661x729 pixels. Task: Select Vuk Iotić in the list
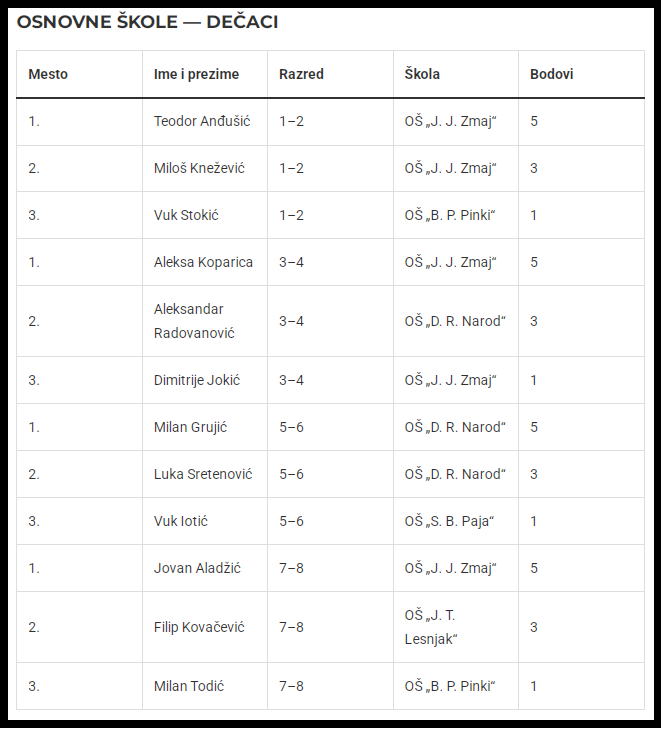point(181,521)
